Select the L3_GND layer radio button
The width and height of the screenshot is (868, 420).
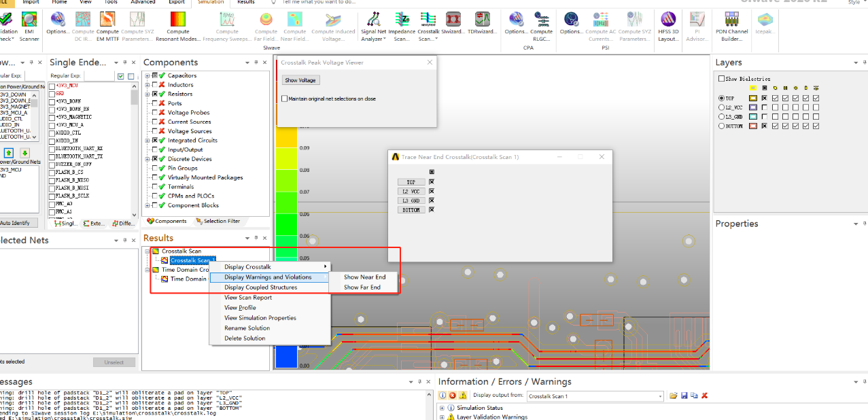click(x=721, y=117)
